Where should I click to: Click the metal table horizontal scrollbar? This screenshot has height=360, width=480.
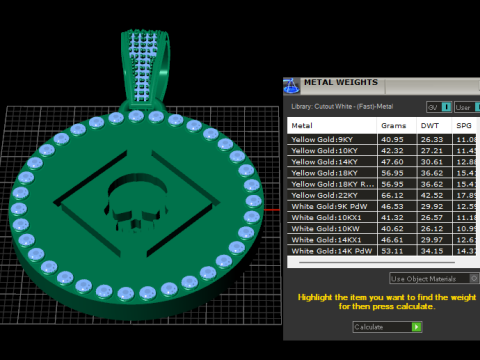click(377, 263)
